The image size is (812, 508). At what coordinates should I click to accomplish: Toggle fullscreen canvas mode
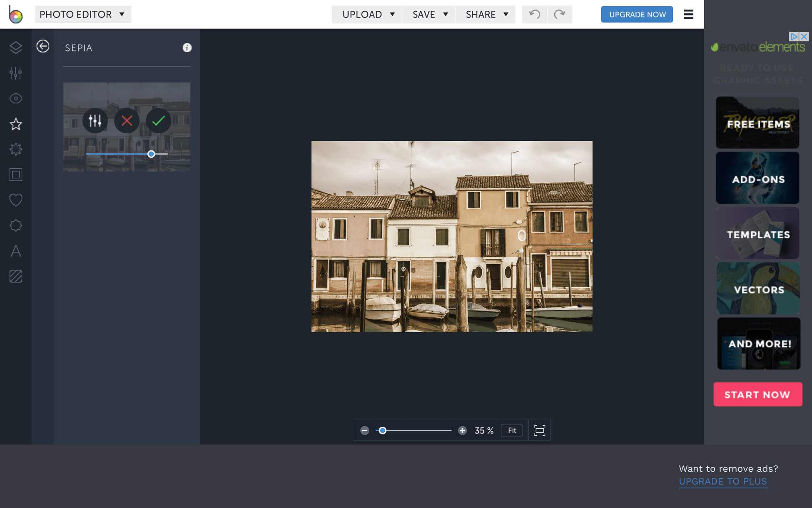click(540, 430)
